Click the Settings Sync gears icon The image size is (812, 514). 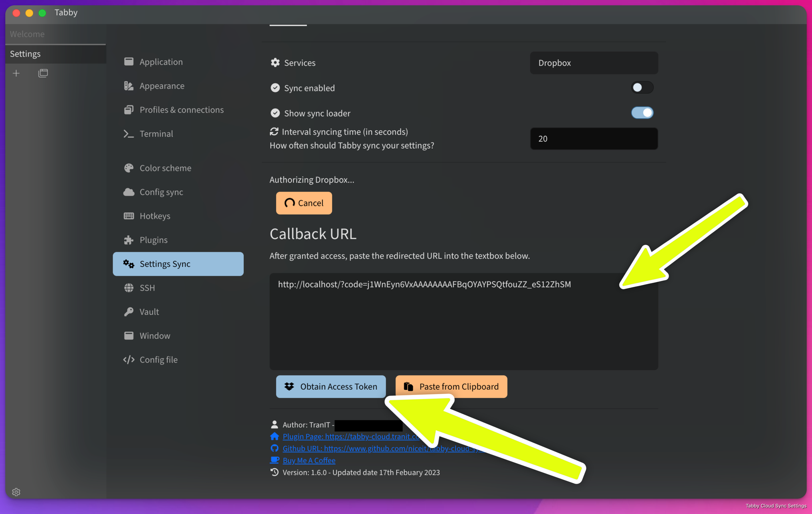[129, 264]
